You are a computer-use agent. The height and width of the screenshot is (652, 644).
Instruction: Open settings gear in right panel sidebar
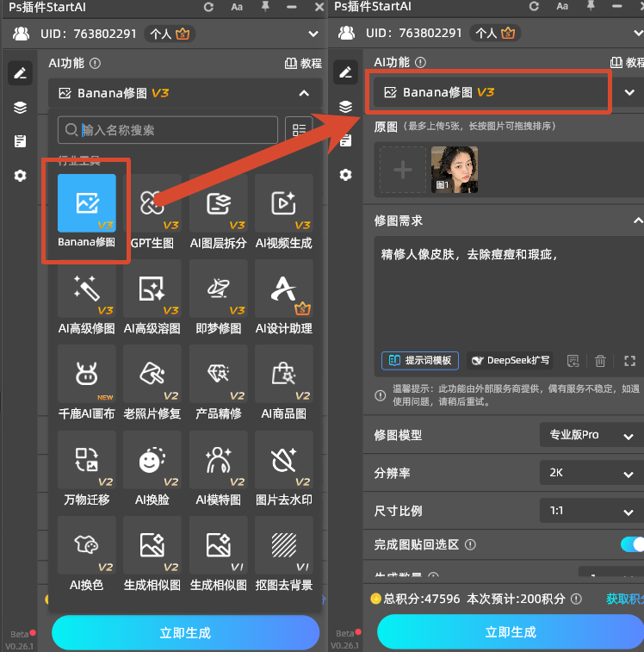345,175
